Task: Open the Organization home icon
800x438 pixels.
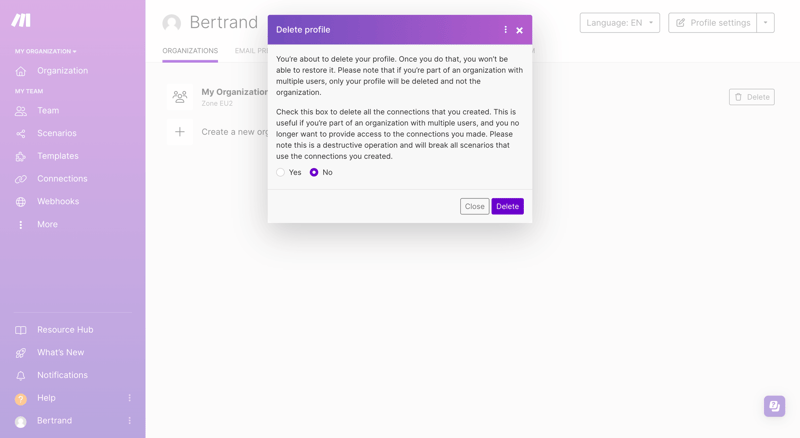Action: [20, 71]
